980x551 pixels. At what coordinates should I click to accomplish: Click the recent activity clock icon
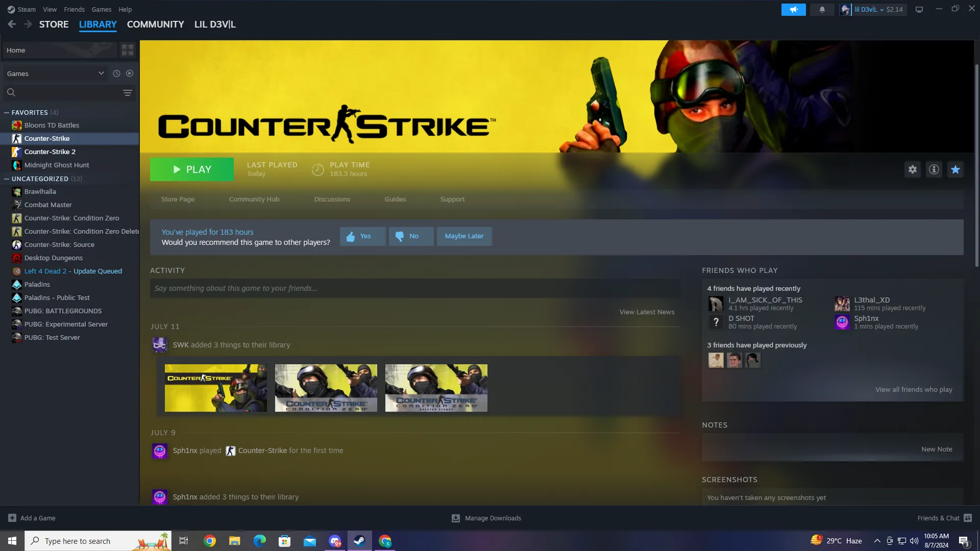click(116, 73)
